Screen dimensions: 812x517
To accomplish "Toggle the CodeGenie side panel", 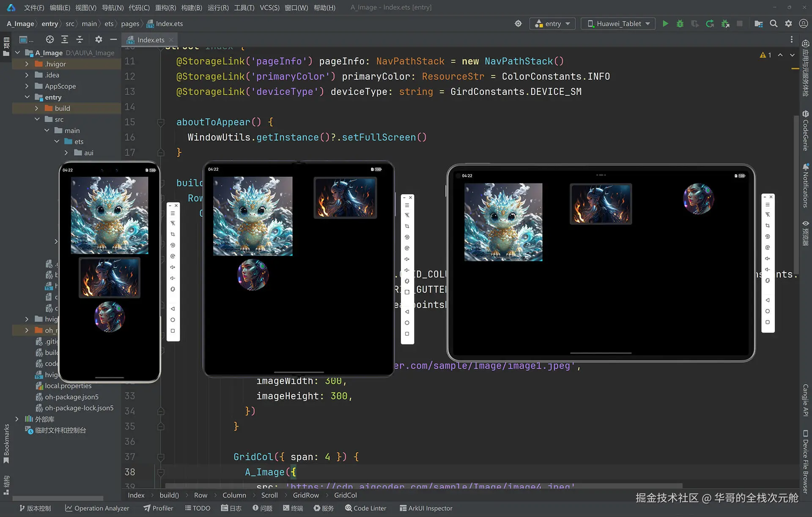I will [805, 131].
